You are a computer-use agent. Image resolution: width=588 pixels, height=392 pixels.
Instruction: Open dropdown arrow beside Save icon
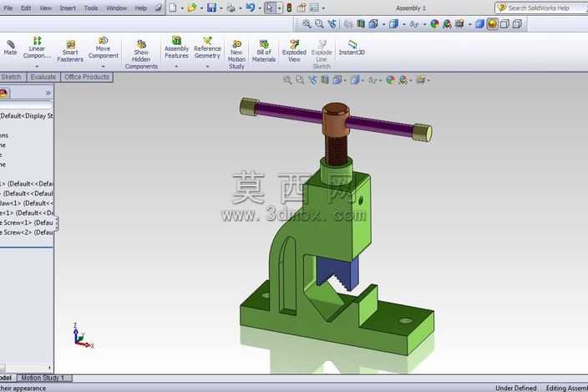point(220,8)
